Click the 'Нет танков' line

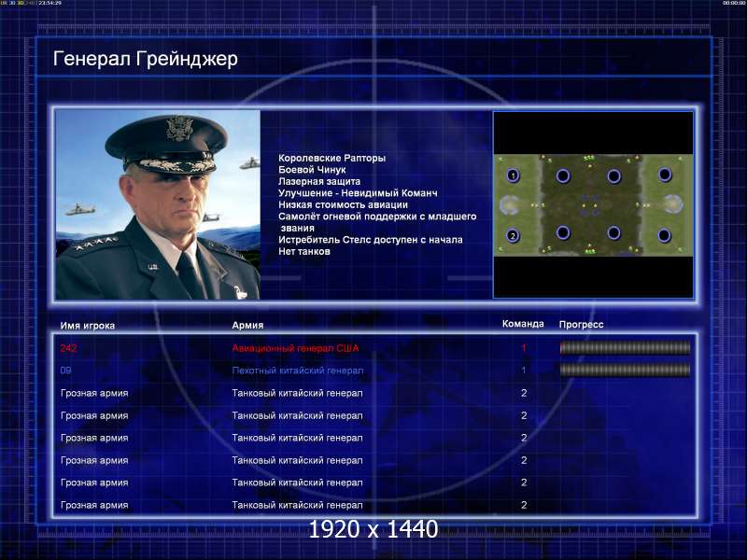304,251
